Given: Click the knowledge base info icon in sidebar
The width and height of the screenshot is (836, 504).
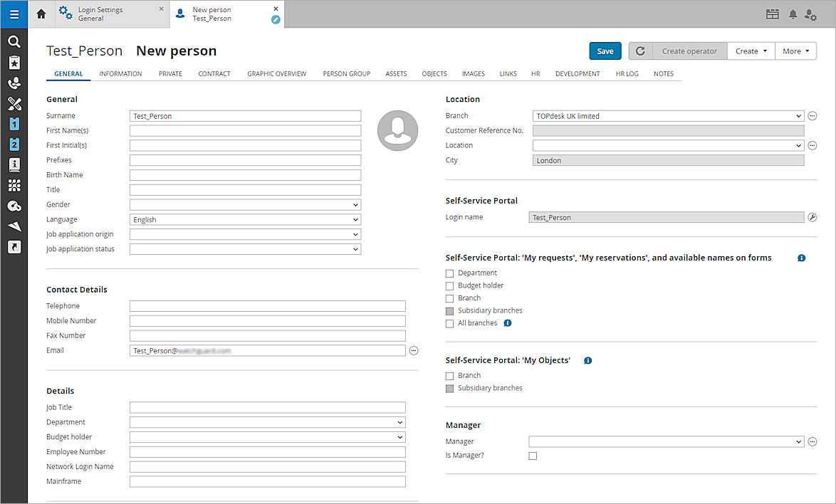Looking at the screenshot, I should [x=14, y=164].
